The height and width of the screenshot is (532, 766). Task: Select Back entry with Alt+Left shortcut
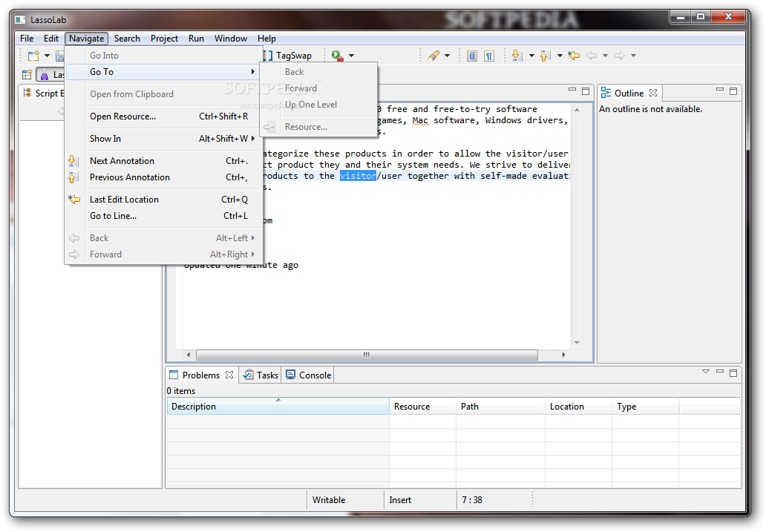pos(164,238)
